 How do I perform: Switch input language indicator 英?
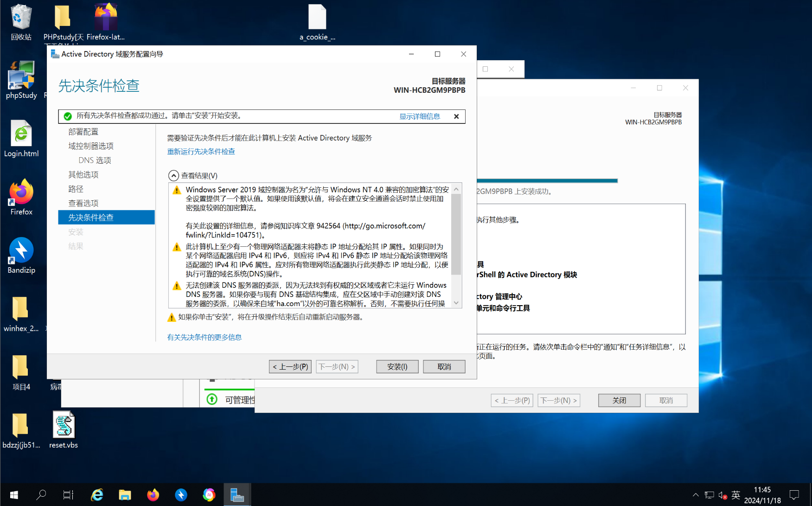click(736, 495)
